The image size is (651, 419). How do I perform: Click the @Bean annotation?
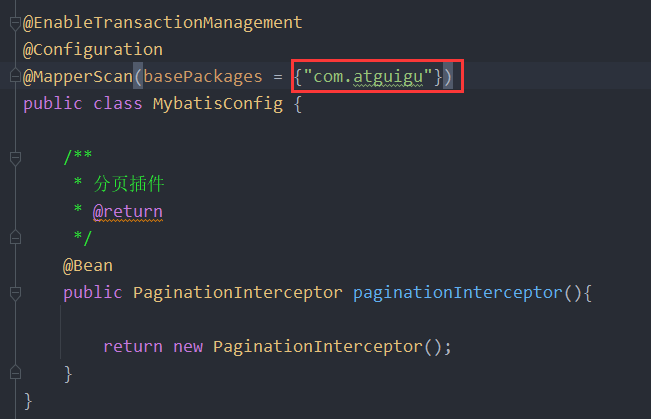click(88, 266)
